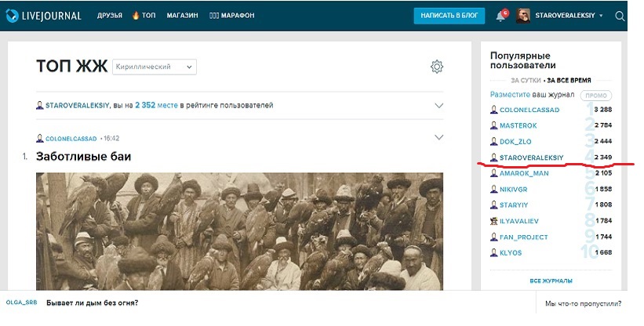Expand the COLONELCASSAD post options chevron
This screenshot has height=326, width=644.
pyautogui.click(x=438, y=137)
